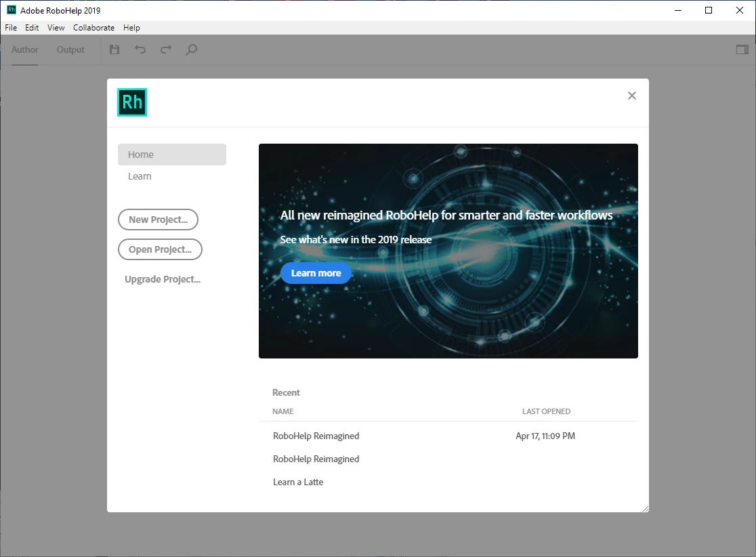Switch to the Author tab
Screen dimensions: 756x557
25,49
